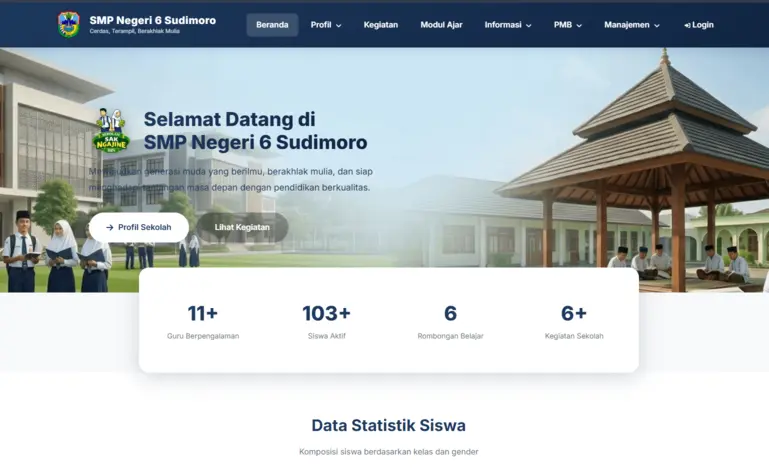
Task: Expand the Profil dropdown chevron
Action: [x=338, y=25]
